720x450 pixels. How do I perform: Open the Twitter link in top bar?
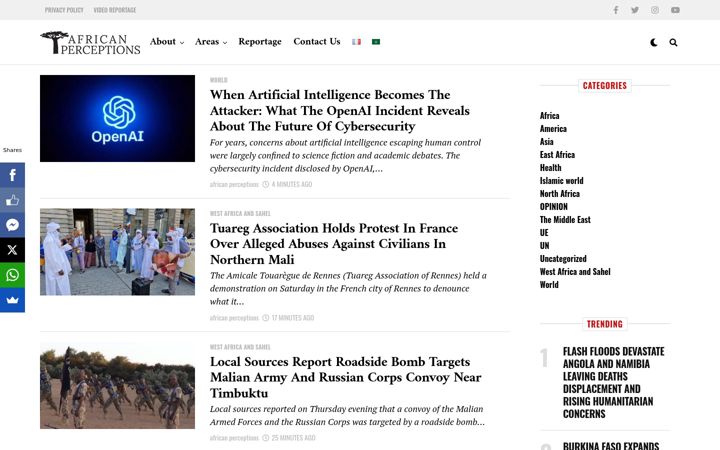[635, 10]
